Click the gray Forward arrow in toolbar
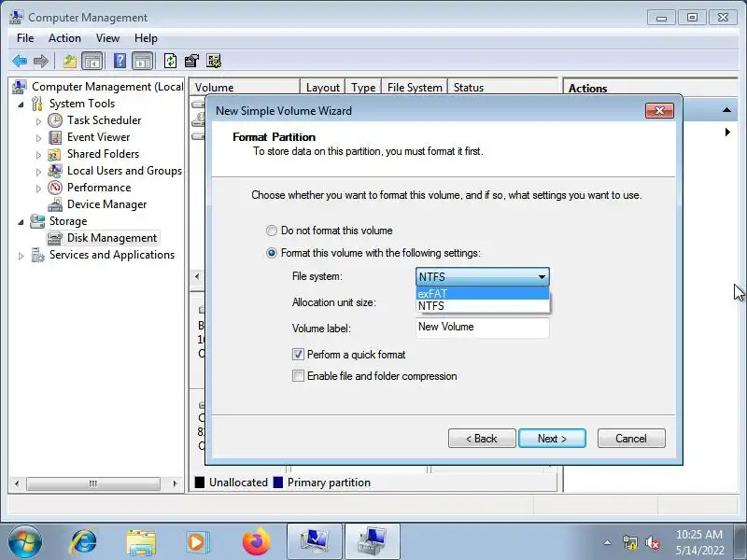The width and height of the screenshot is (747, 560). (41, 61)
